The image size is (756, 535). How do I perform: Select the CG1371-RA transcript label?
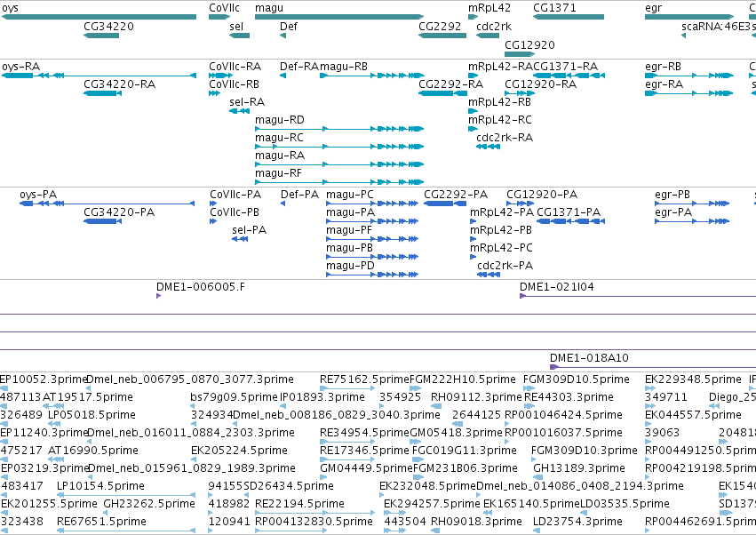[x=566, y=67]
